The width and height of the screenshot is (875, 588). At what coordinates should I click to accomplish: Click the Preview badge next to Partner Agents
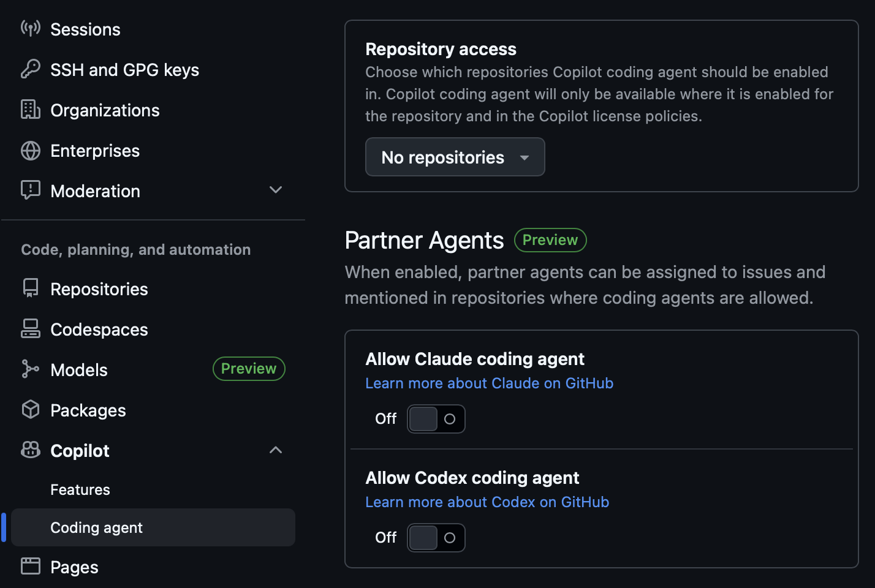(550, 240)
